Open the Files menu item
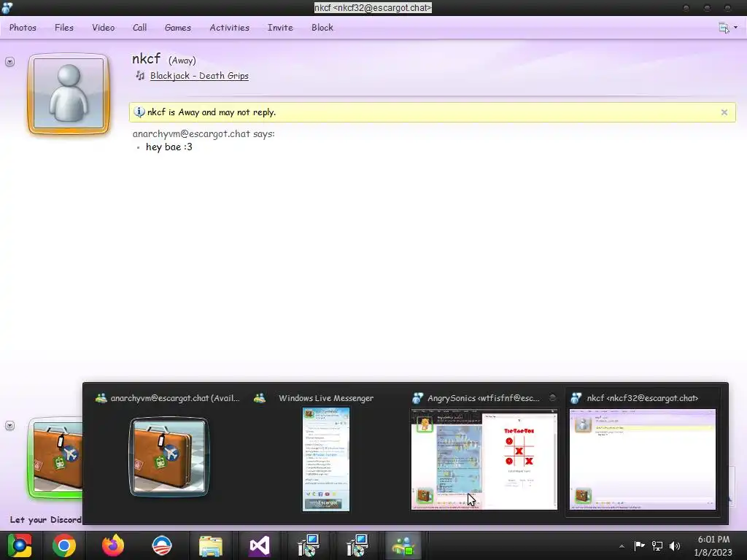 tap(64, 28)
